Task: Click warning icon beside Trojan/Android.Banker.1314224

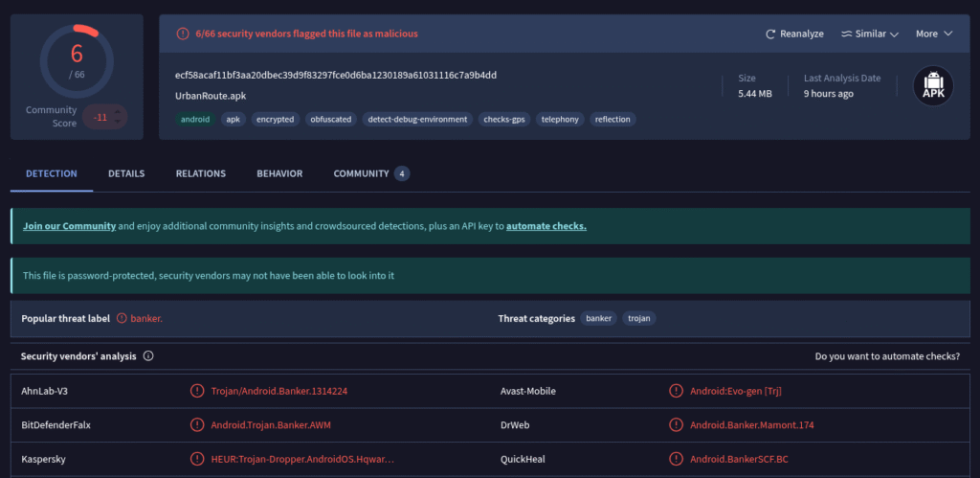Action: click(x=196, y=391)
